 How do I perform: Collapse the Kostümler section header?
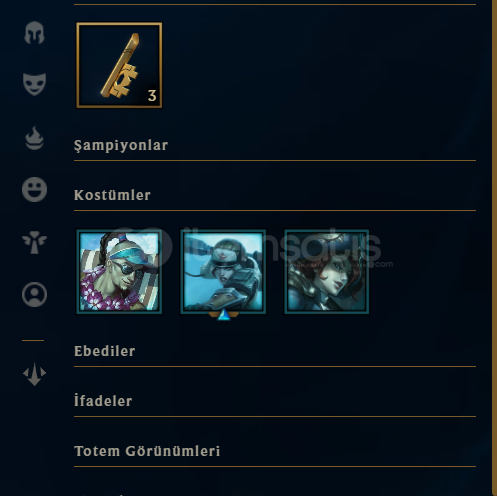[x=112, y=195]
